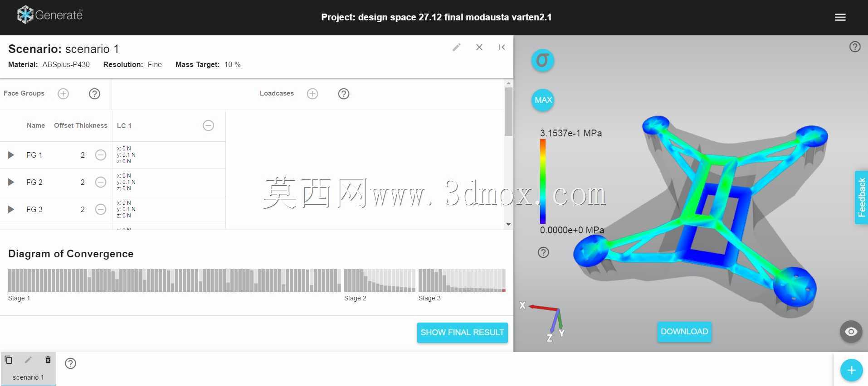
Task: Click the LC 1 column header
Action: coord(124,126)
